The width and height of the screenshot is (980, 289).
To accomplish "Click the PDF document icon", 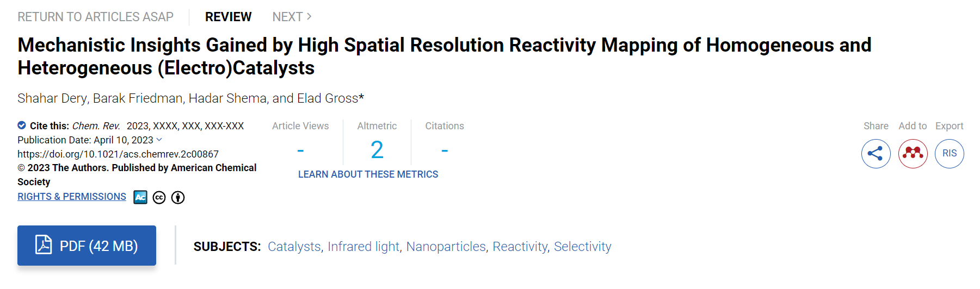I will pyautogui.click(x=44, y=245).
